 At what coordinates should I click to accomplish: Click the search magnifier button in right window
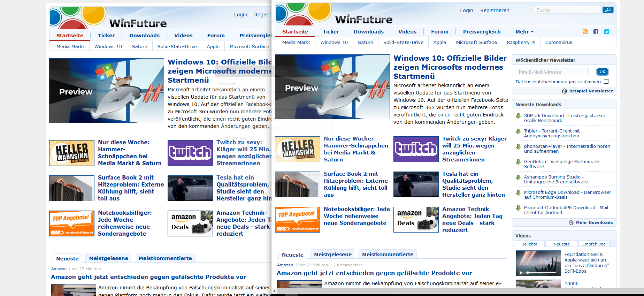[607, 10]
